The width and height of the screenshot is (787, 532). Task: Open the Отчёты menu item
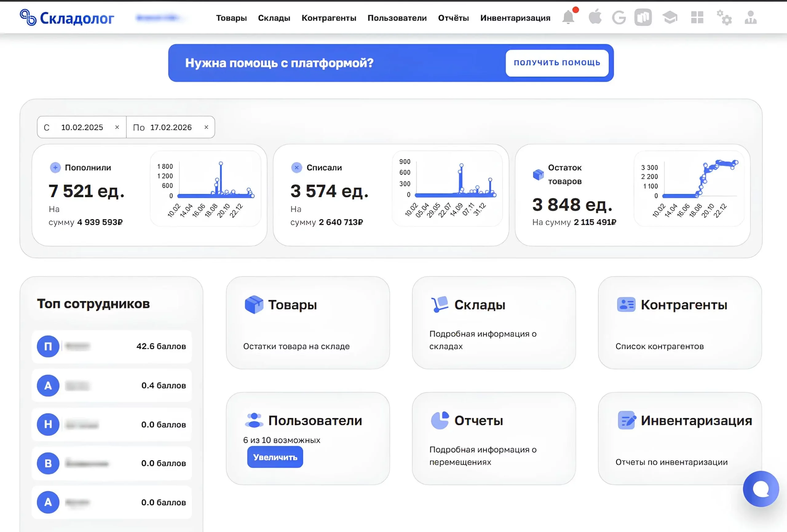tap(453, 18)
